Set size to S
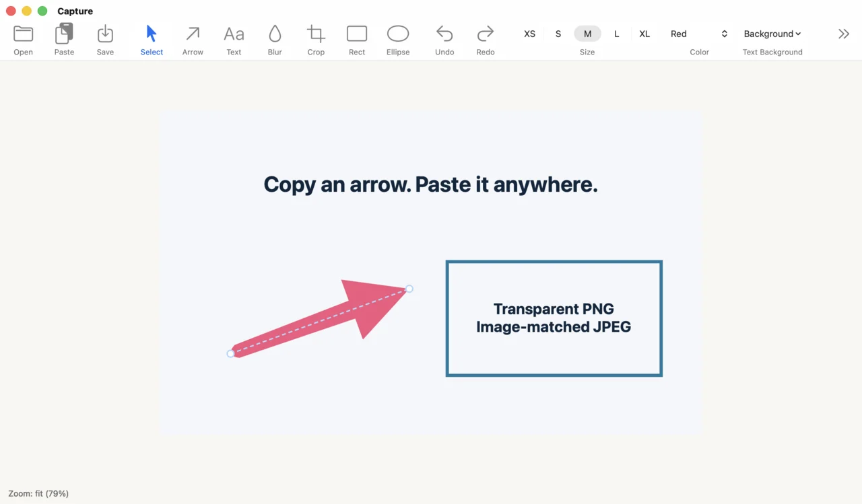 558,34
